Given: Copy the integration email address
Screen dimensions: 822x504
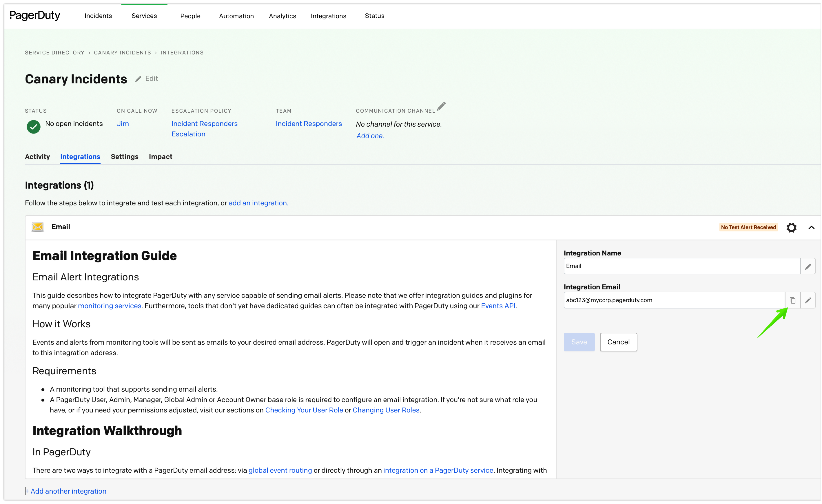Looking at the screenshot, I should pos(792,300).
